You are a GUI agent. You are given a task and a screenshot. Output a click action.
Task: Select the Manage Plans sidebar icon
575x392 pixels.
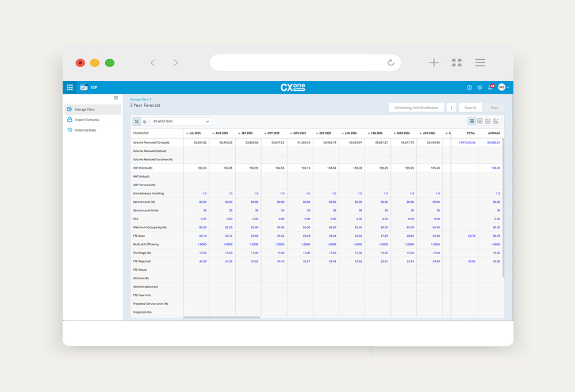click(x=70, y=109)
